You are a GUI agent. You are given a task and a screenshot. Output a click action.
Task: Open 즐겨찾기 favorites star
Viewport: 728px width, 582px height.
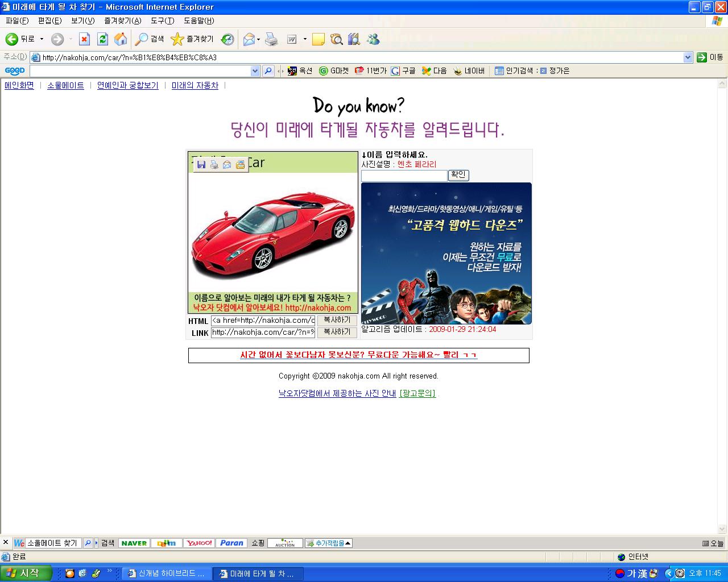point(192,39)
